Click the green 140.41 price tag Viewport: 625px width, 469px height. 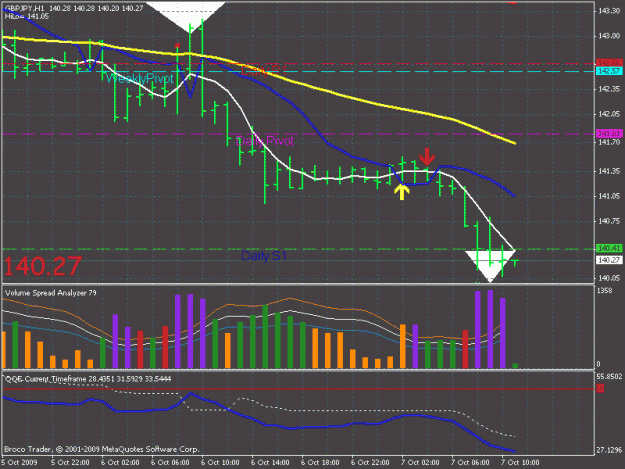609,249
